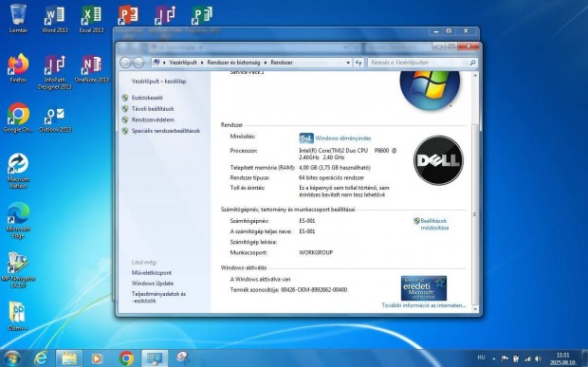
Task: Expand arrow after Rendszer és biztonság
Action: pos(266,63)
